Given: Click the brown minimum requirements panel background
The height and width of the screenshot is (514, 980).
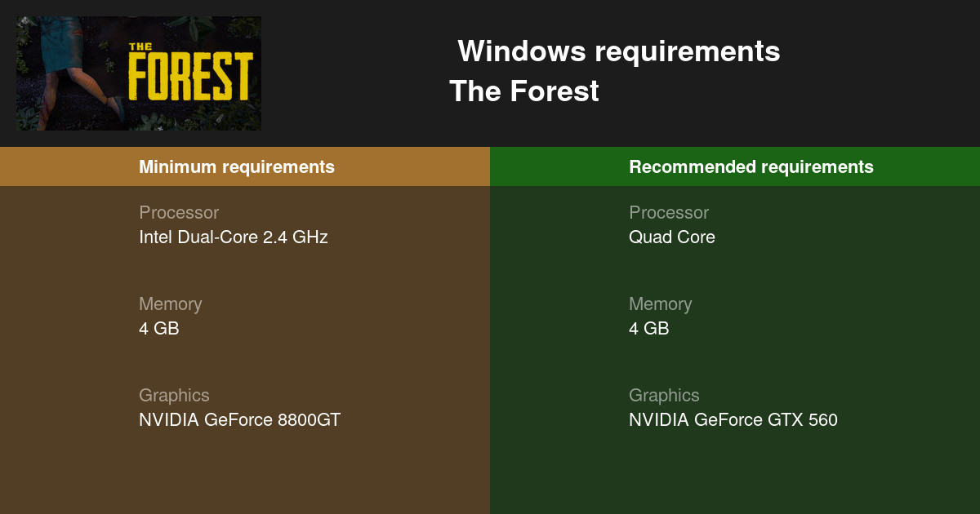Looking at the screenshot, I should pyautogui.click(x=245, y=473).
